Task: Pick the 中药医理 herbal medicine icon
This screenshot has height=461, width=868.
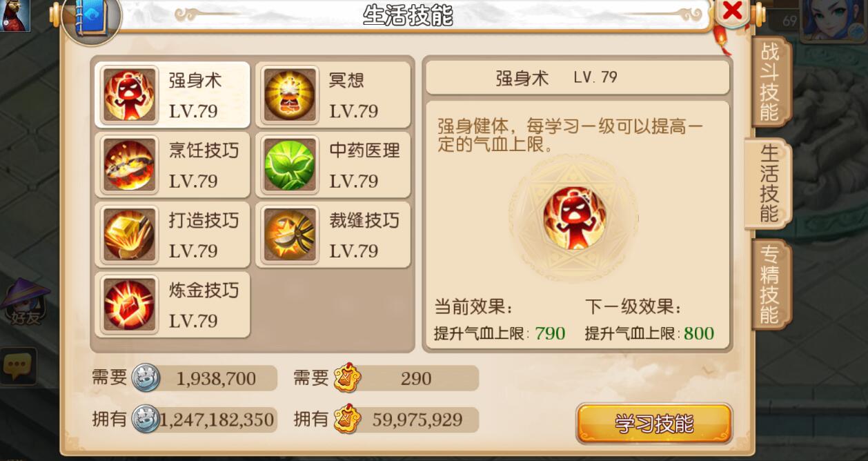Action: pos(290,165)
